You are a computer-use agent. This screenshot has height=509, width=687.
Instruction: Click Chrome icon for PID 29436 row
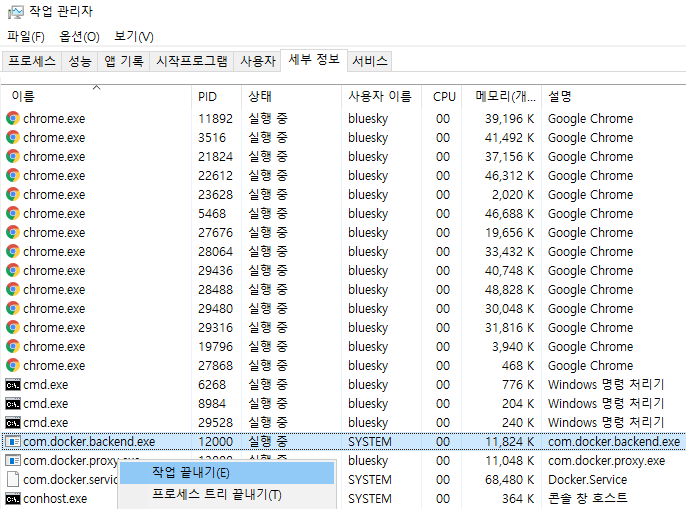point(13,270)
